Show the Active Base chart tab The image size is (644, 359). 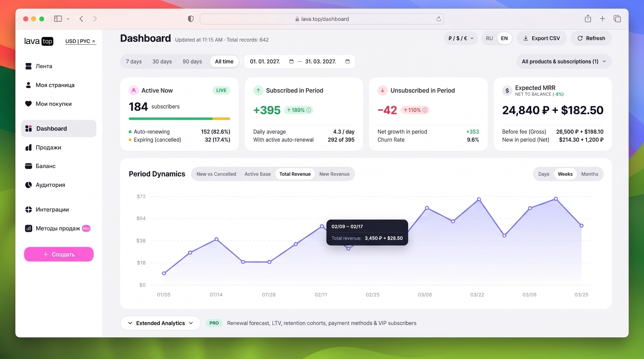(x=257, y=174)
